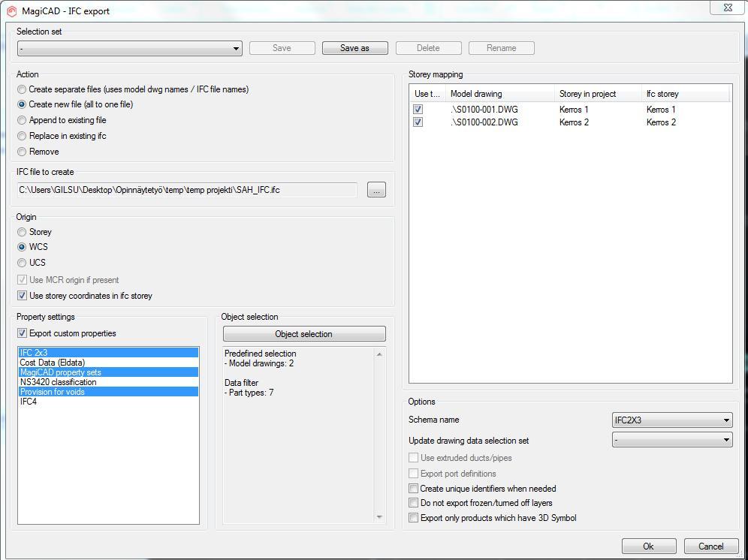The height and width of the screenshot is (560, 748).
Task: Click Kerros 2 in the Ifc storey column
Action: click(x=661, y=122)
